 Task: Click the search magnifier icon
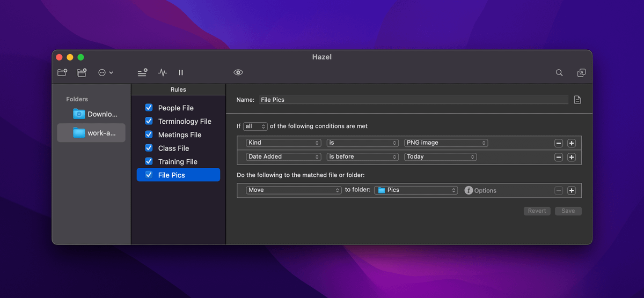point(559,72)
